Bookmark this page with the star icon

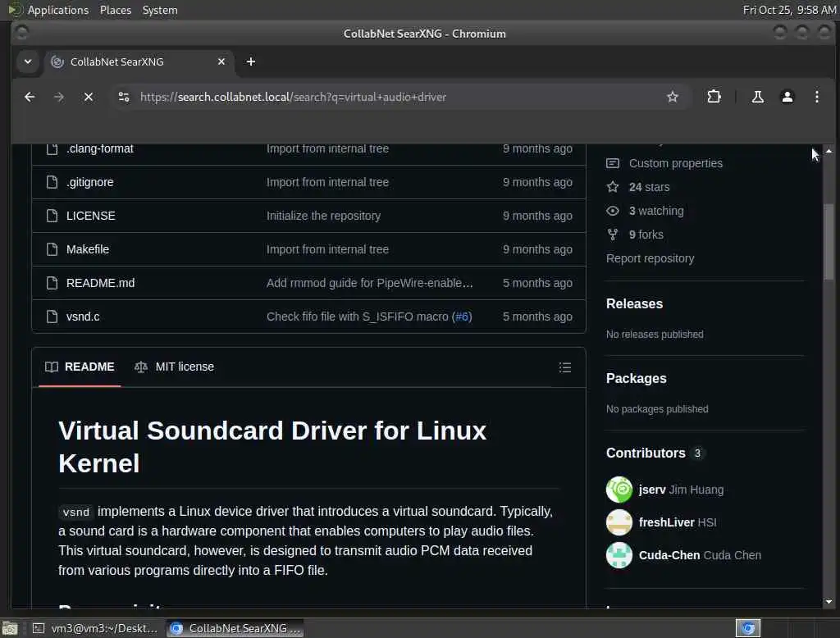click(673, 97)
